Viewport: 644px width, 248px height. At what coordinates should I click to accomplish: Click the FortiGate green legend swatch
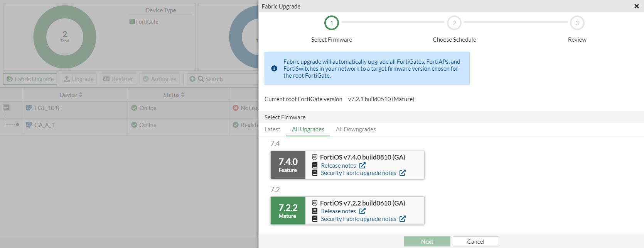[132, 22]
